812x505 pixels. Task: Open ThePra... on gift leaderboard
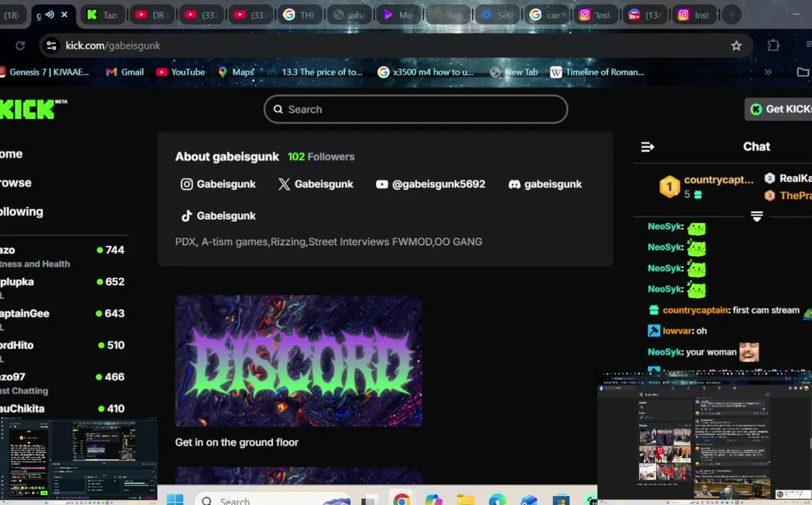(x=787, y=196)
